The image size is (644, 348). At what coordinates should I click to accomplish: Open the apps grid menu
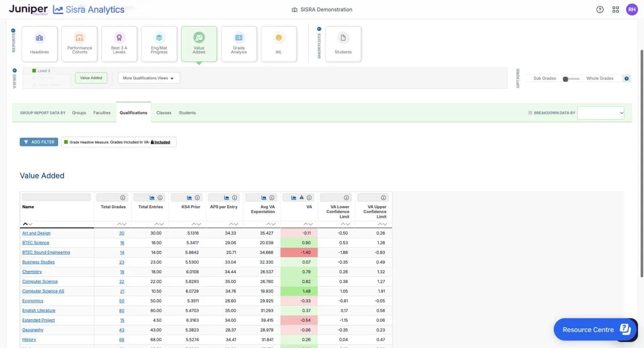pyautogui.click(x=616, y=9)
